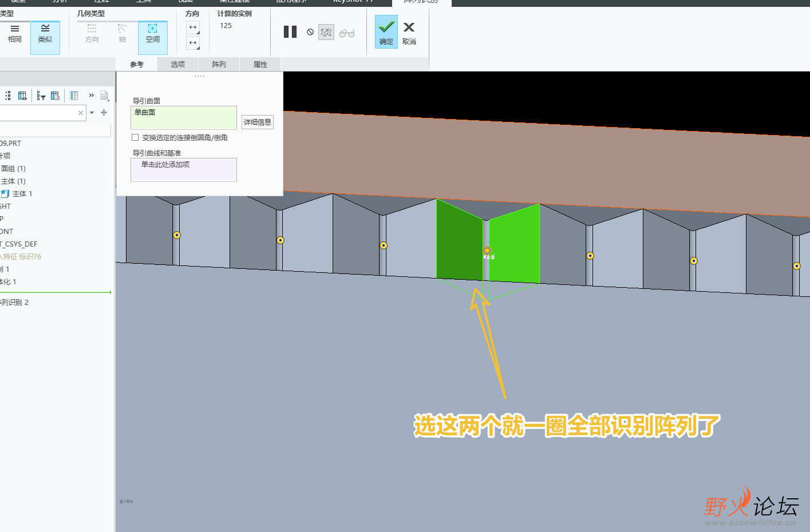Open the tree document options icon
Viewport: 810px width, 532px height.
(x=104, y=96)
